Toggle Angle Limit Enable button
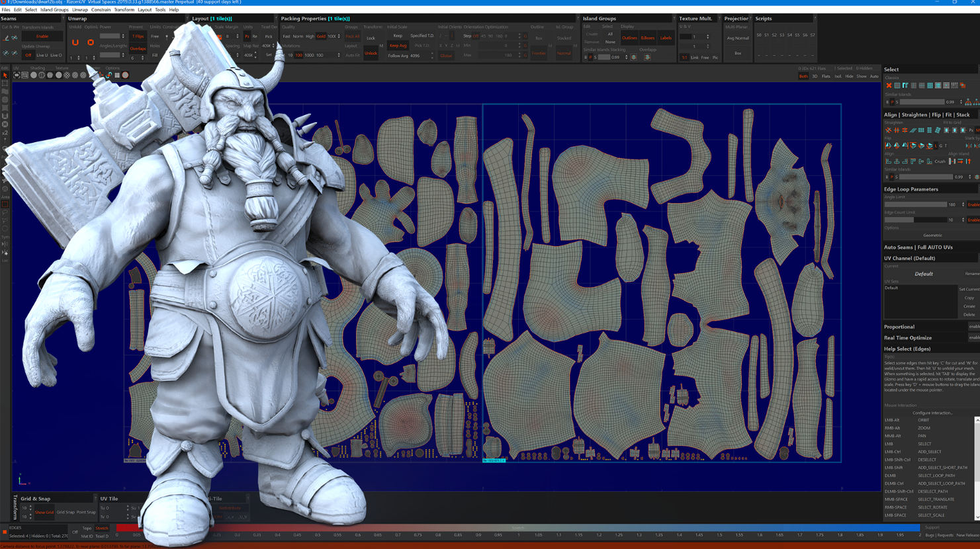 pyautogui.click(x=973, y=204)
